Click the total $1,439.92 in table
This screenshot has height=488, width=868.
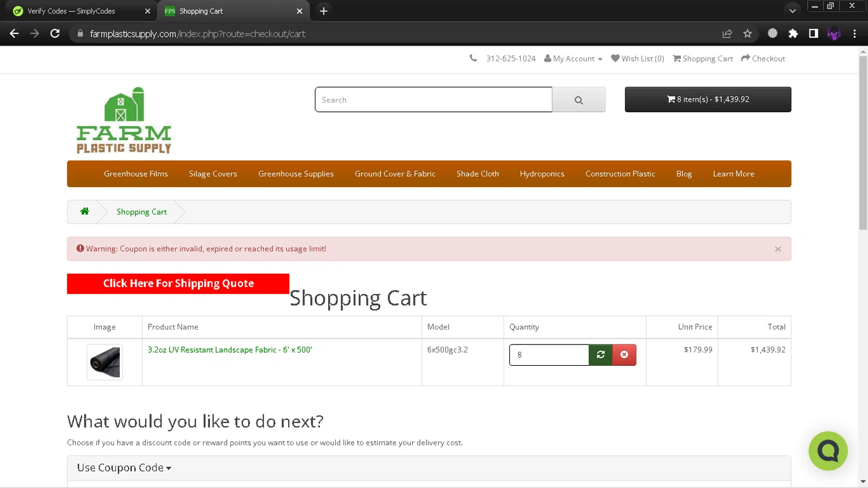coord(768,350)
